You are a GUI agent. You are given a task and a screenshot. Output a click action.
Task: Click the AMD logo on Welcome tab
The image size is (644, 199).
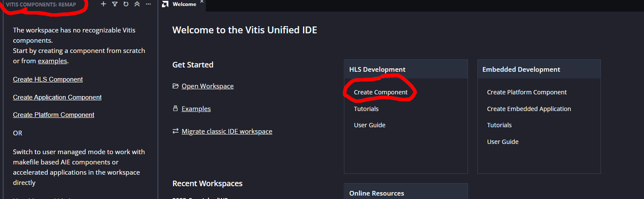pyautogui.click(x=165, y=4)
